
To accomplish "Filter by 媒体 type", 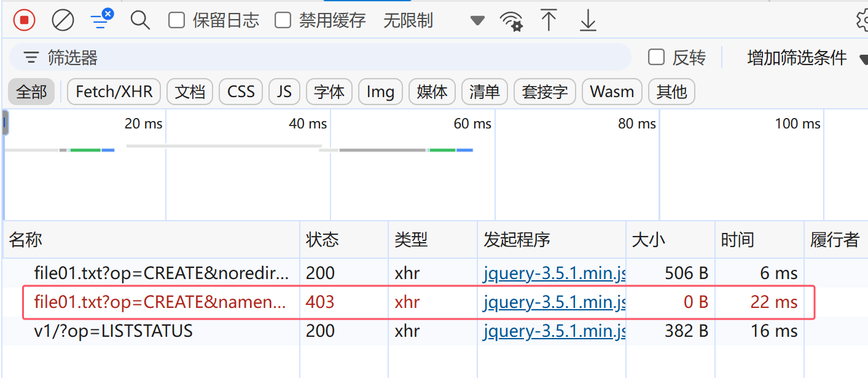I will [x=432, y=92].
